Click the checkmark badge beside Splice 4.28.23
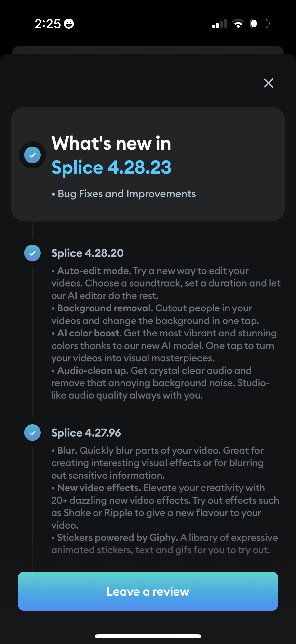Image resolution: width=296 pixels, height=644 pixels. [x=32, y=155]
